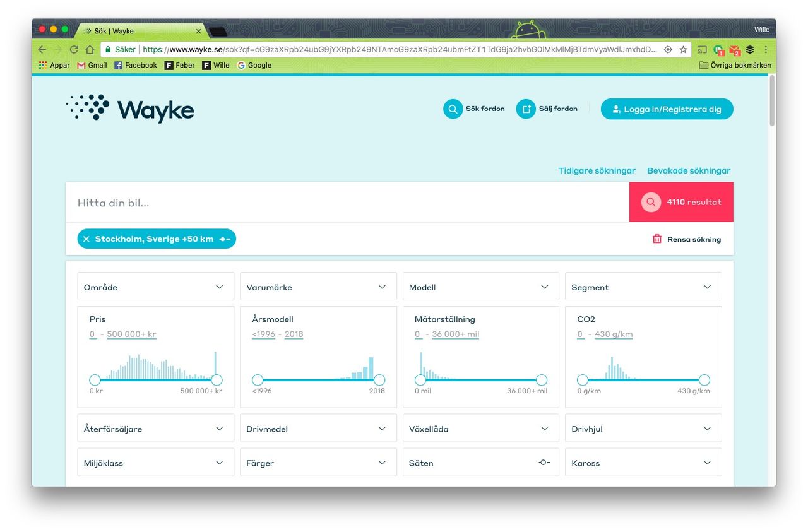Screen dimensions: 808x532
Task: Open the Segment dropdown
Action: point(643,287)
